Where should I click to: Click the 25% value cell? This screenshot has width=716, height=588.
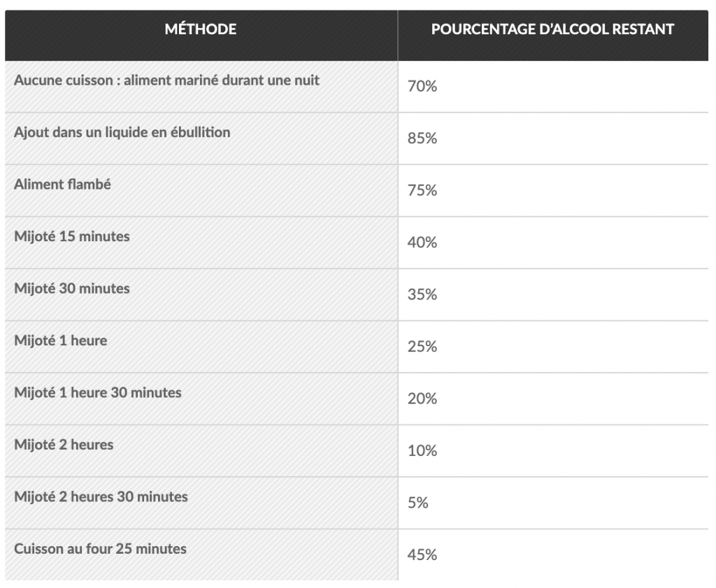[x=422, y=347]
